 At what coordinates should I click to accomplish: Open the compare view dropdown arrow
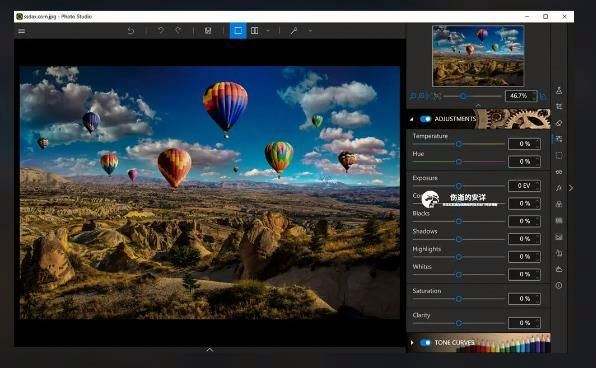coord(268,30)
